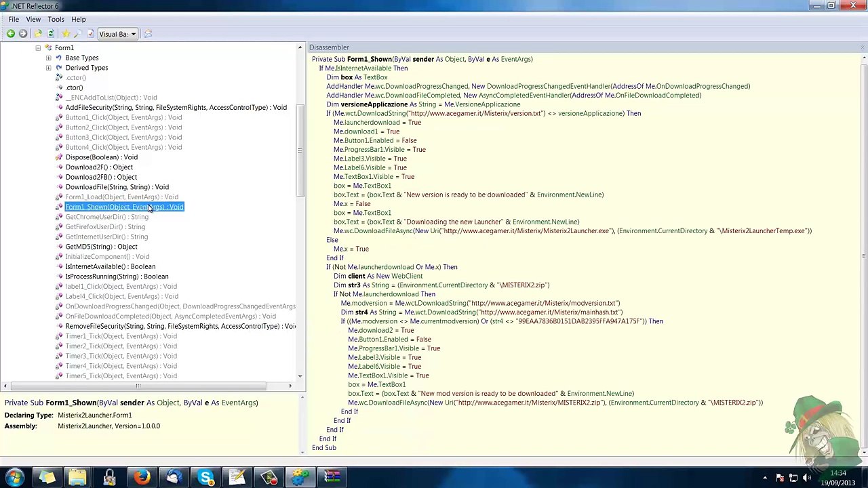The height and width of the screenshot is (488, 868).
Task: Collapse the Form1 tree node
Action: (x=38, y=48)
